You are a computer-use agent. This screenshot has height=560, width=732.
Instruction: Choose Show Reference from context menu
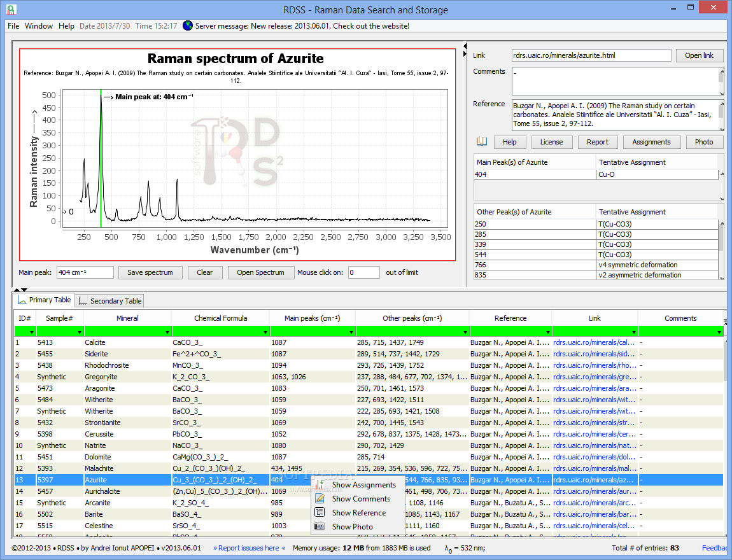point(358,512)
